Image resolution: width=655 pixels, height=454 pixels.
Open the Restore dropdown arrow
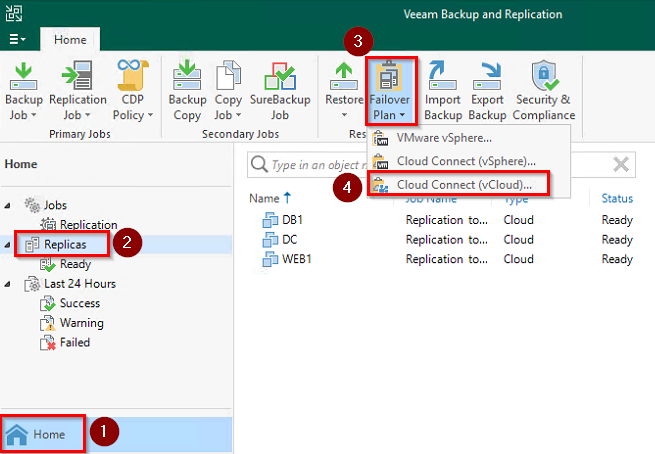point(344,115)
